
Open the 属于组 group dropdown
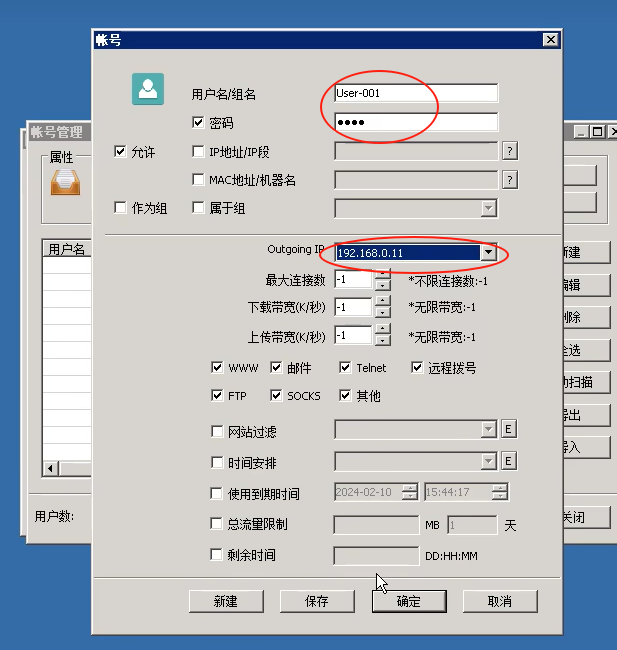(x=488, y=208)
